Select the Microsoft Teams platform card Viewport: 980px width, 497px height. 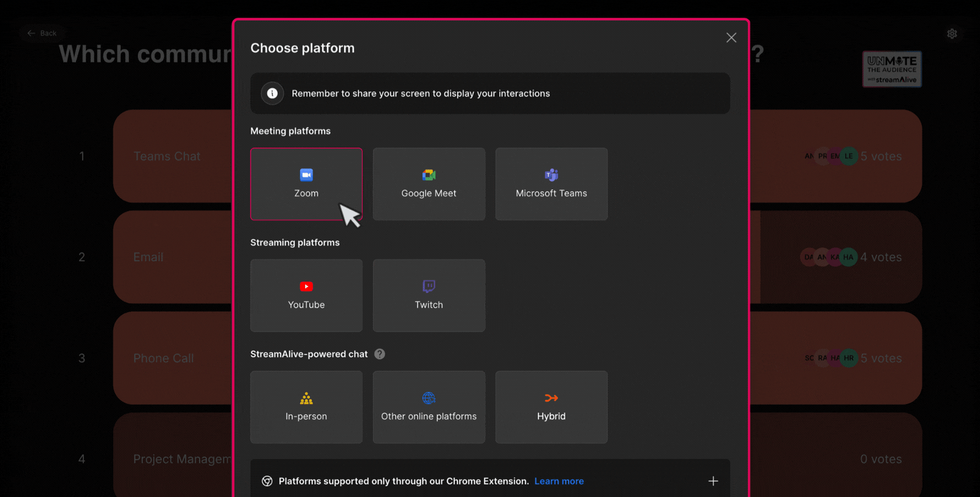coord(551,184)
